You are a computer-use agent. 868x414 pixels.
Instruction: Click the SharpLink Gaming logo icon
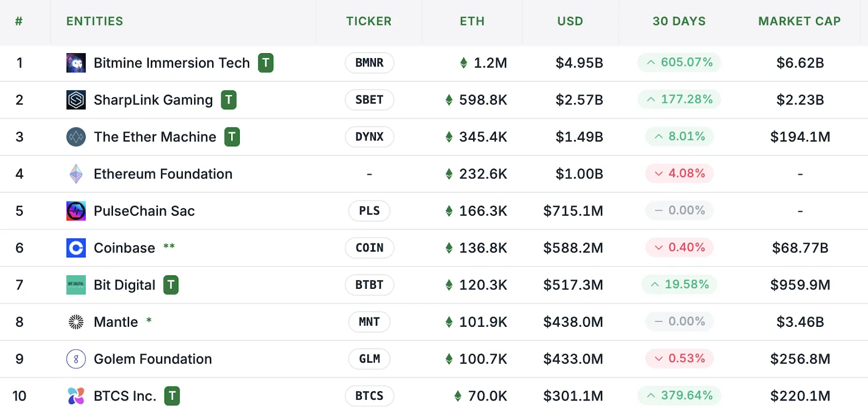tap(76, 100)
